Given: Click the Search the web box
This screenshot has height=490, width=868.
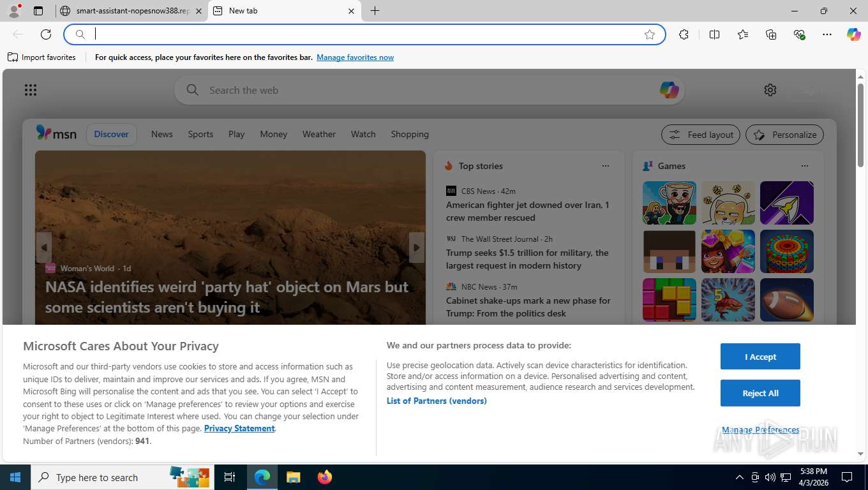Looking at the screenshot, I should pyautogui.click(x=429, y=90).
